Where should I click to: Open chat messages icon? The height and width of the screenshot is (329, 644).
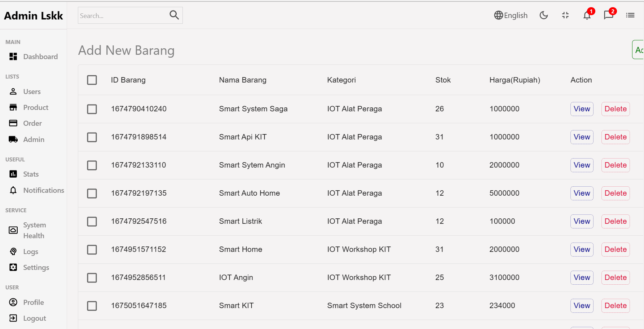coord(609,15)
